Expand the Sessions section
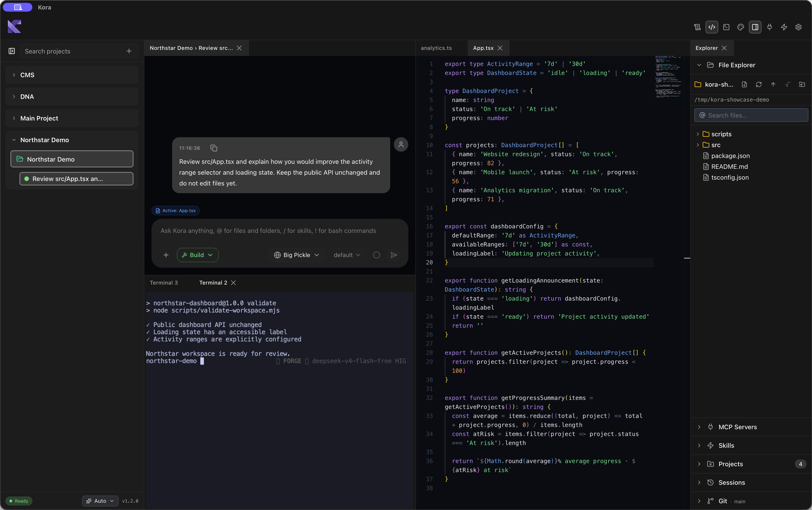Image resolution: width=812 pixels, height=510 pixels. tap(751, 483)
